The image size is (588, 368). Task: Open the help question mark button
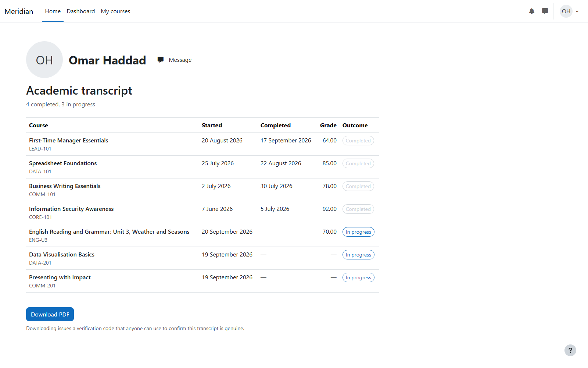click(x=570, y=350)
